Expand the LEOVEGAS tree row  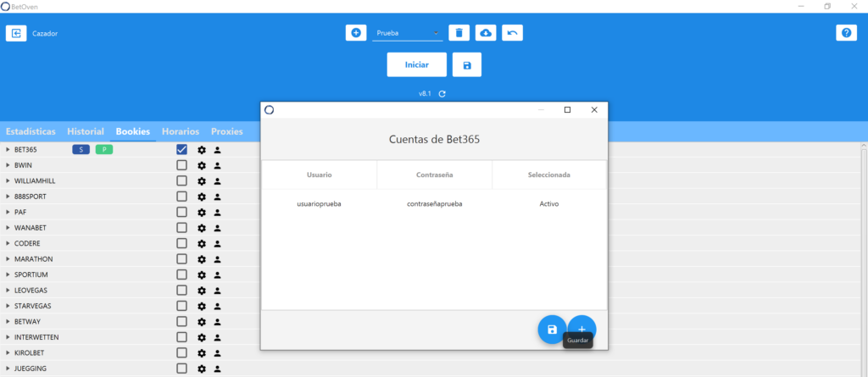pos(8,290)
